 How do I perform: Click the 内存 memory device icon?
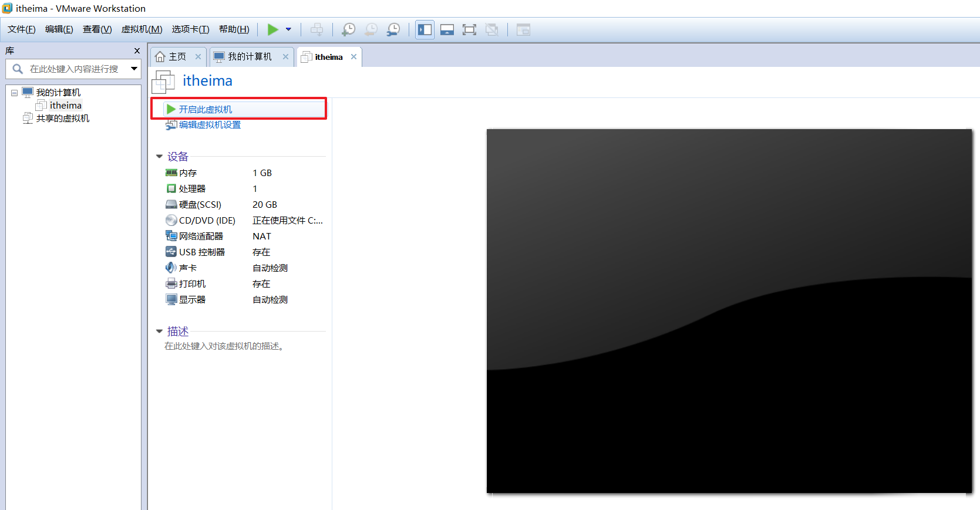[171, 173]
